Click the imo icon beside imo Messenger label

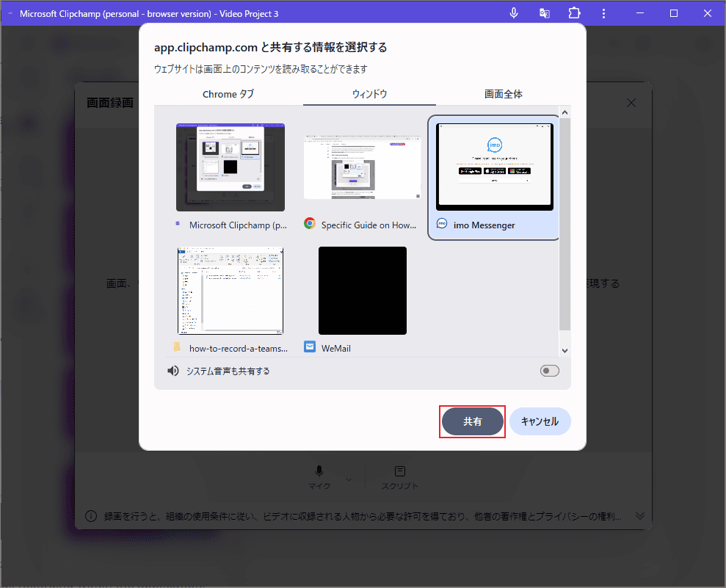442,224
